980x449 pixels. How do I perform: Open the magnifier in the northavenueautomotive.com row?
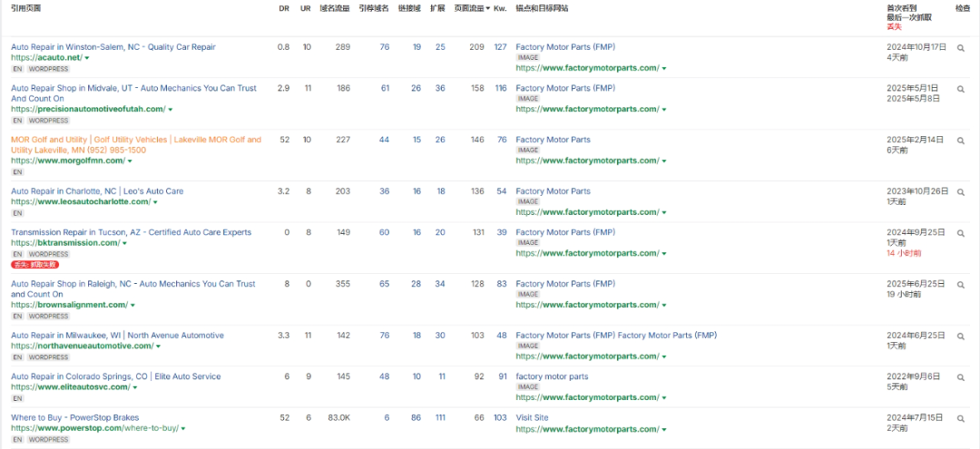961,337
